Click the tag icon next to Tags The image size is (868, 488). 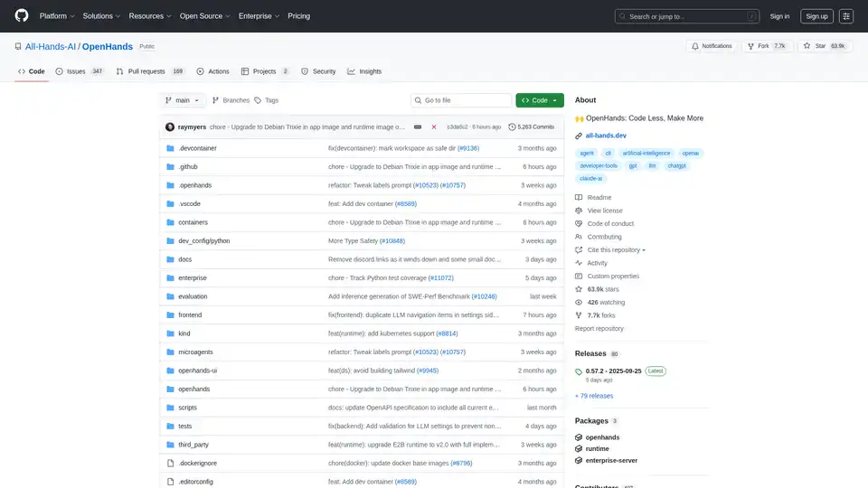coord(258,100)
